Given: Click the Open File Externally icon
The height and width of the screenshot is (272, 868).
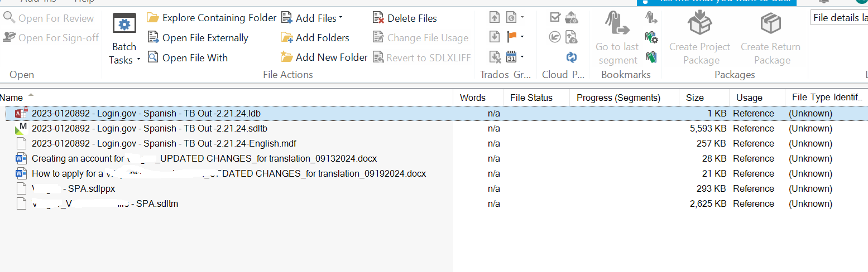Looking at the screenshot, I should (x=153, y=37).
